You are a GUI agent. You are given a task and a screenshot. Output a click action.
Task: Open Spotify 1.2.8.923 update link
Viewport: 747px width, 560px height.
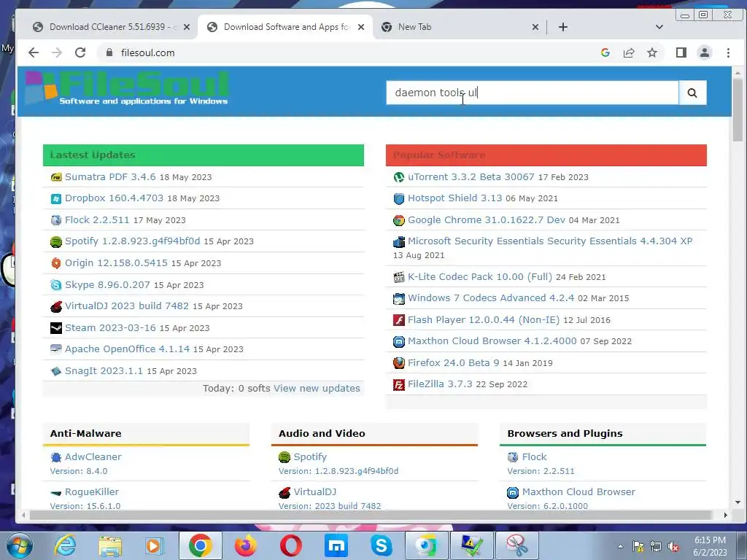tap(133, 241)
